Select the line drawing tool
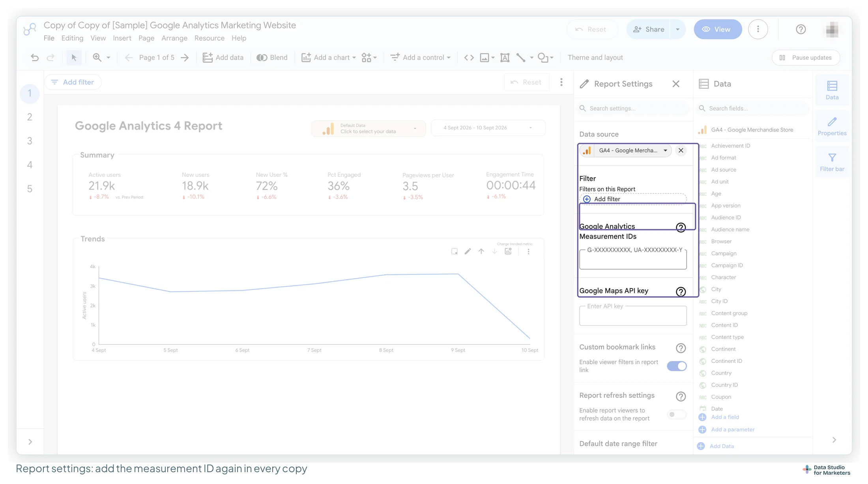This screenshot has height=484, width=868. pos(521,58)
